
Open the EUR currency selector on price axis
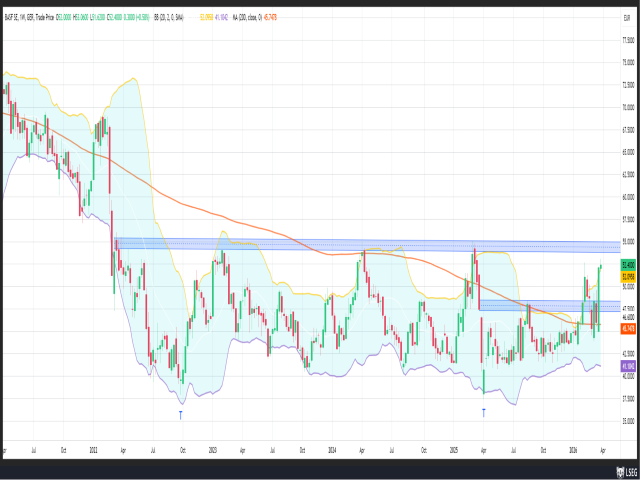tap(627, 18)
